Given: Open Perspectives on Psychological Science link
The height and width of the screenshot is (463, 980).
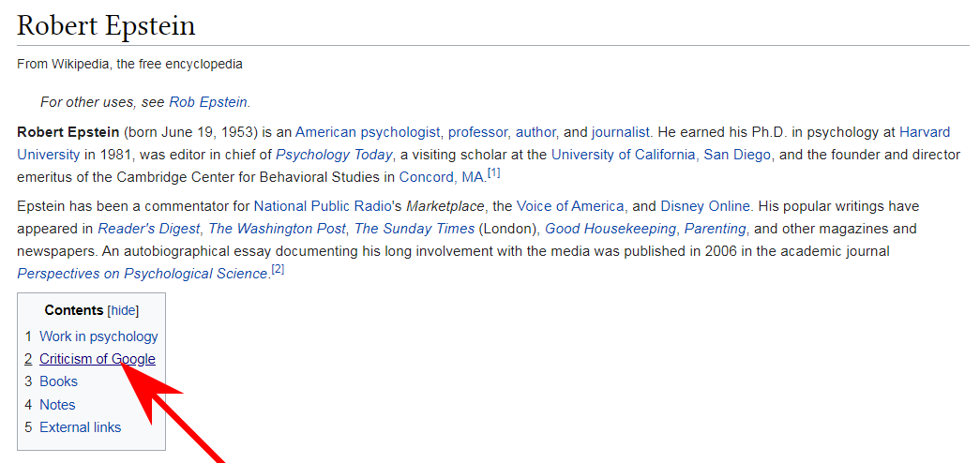Looking at the screenshot, I should click(143, 274).
